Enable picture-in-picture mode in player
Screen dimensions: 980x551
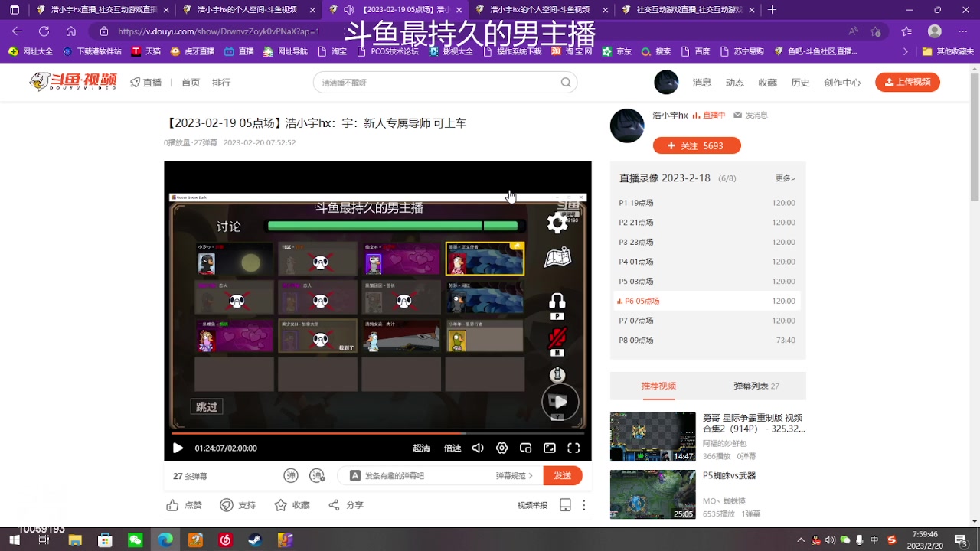pyautogui.click(x=525, y=448)
